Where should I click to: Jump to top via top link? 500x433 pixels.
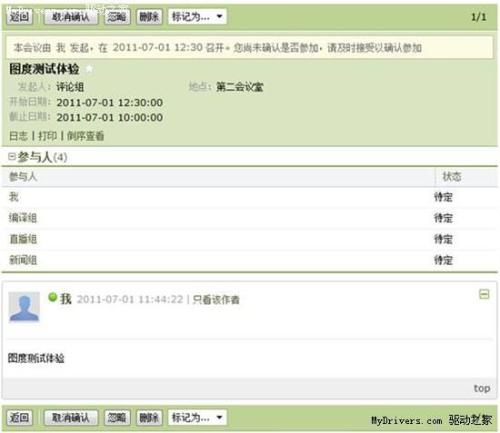click(482, 388)
